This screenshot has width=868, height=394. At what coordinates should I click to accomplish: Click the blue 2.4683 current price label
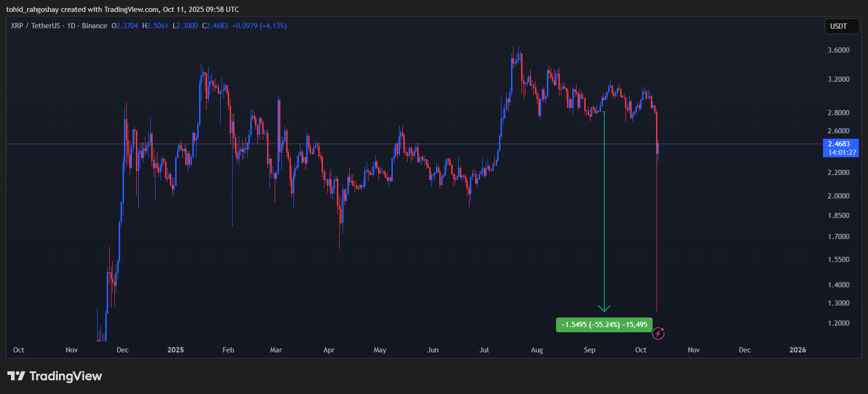coord(839,144)
